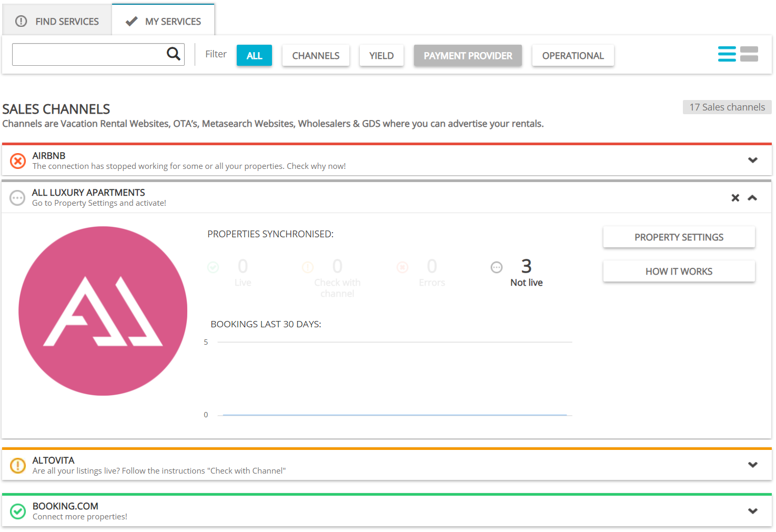Click the search magnifier icon

[173, 54]
